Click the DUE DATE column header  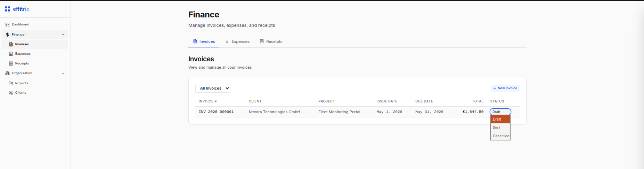[424, 101]
